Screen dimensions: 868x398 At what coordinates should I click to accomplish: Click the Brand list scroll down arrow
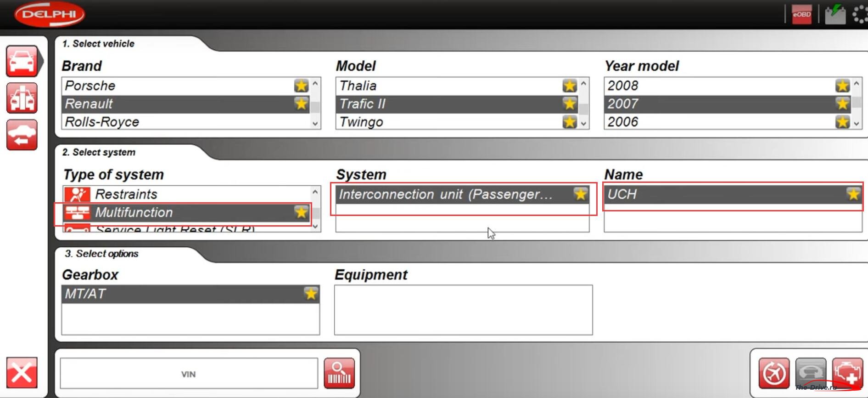(x=315, y=123)
